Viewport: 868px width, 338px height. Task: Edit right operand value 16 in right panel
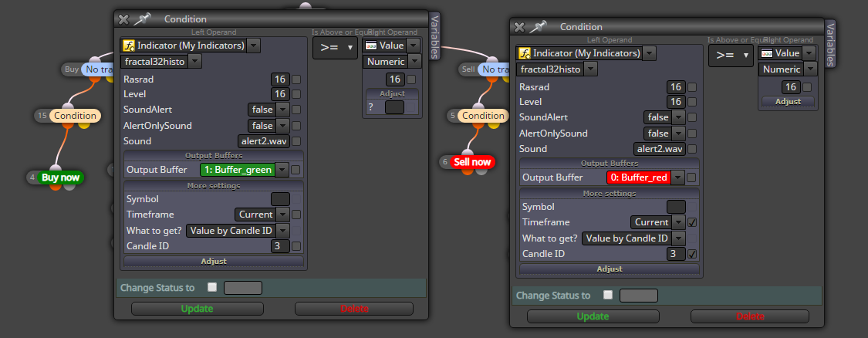pyautogui.click(x=791, y=87)
